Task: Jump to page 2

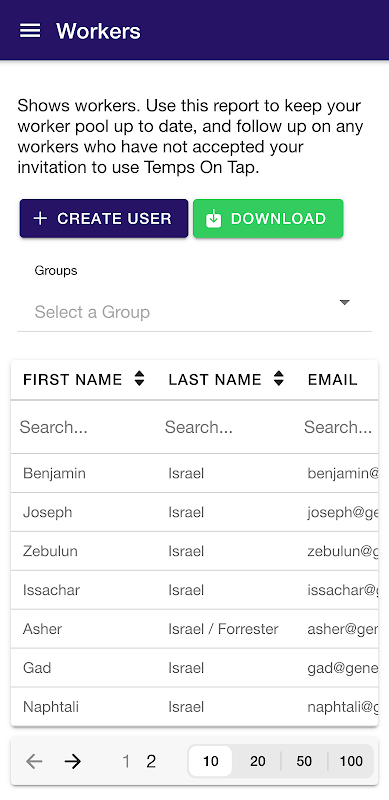Action: point(151,761)
